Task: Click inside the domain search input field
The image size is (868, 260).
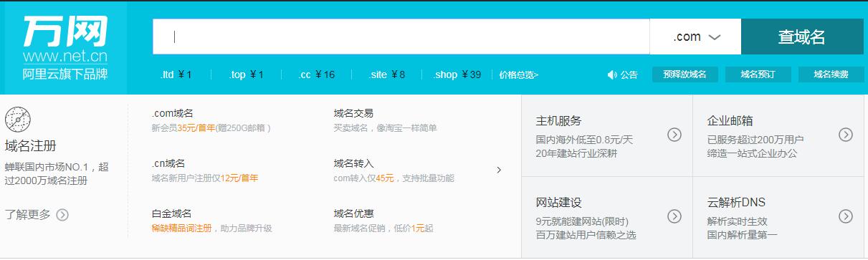Action: (401, 37)
